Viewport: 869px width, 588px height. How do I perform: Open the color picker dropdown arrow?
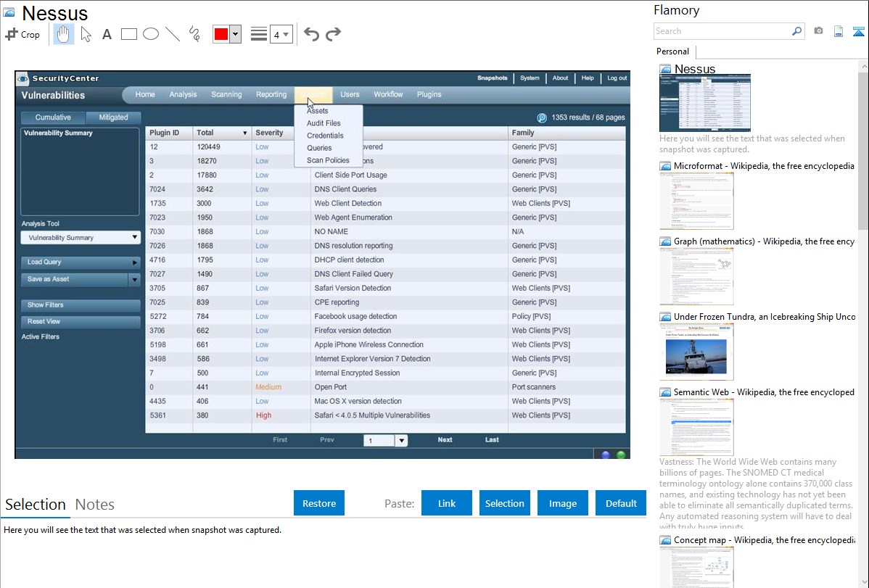click(235, 34)
